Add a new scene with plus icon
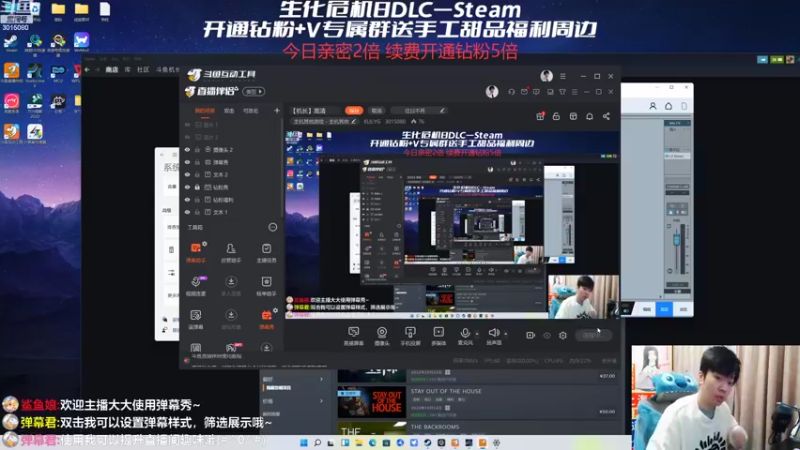800x450 pixels. 277,110
